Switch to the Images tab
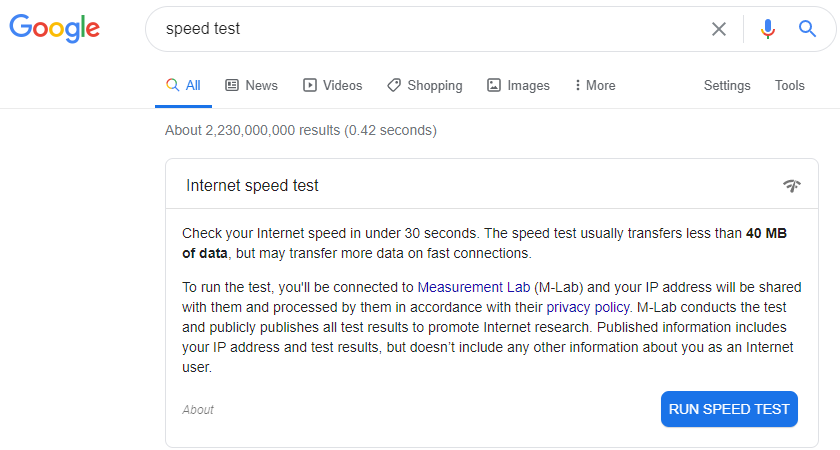This screenshot has height=450, width=840. (528, 86)
